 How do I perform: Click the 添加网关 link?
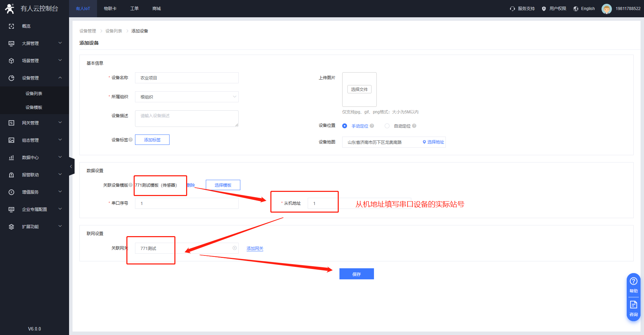255,249
